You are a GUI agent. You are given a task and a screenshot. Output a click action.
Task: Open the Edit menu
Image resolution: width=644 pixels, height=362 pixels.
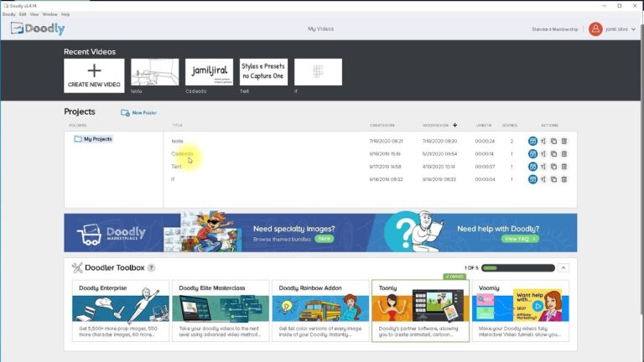pos(23,14)
